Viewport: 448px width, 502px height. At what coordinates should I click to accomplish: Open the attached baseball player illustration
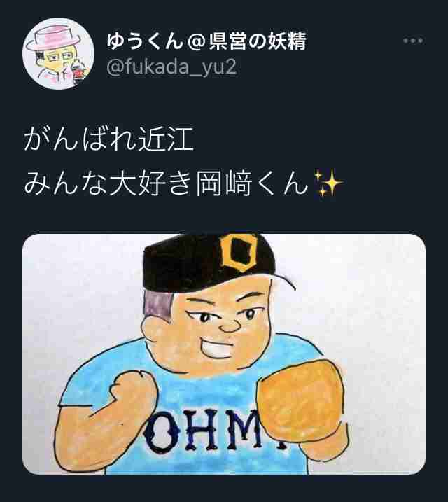click(x=224, y=354)
